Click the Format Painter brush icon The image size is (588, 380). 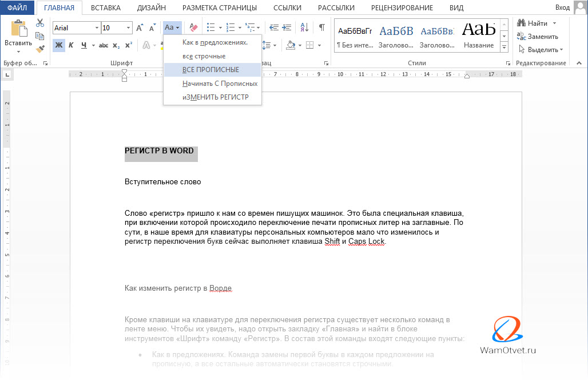[x=40, y=50]
